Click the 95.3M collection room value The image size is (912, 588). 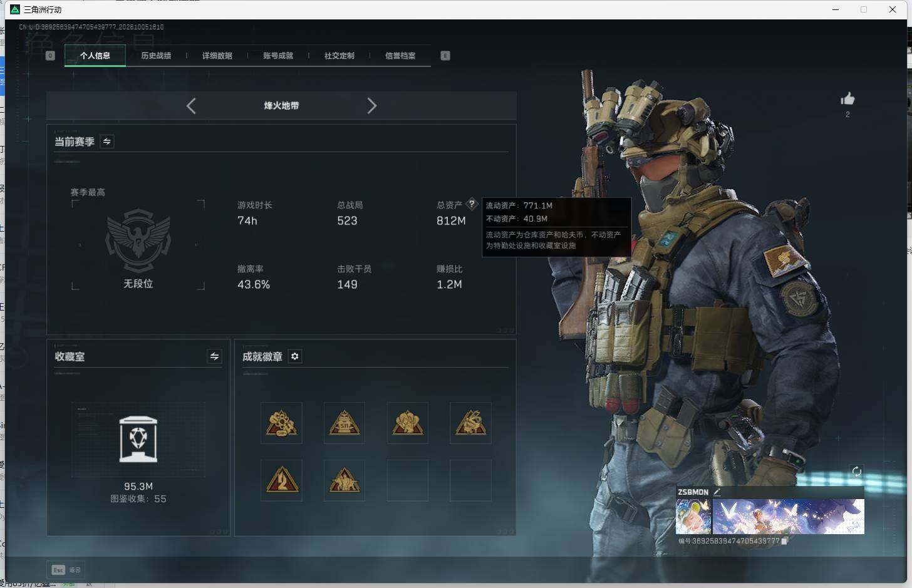[x=138, y=487]
